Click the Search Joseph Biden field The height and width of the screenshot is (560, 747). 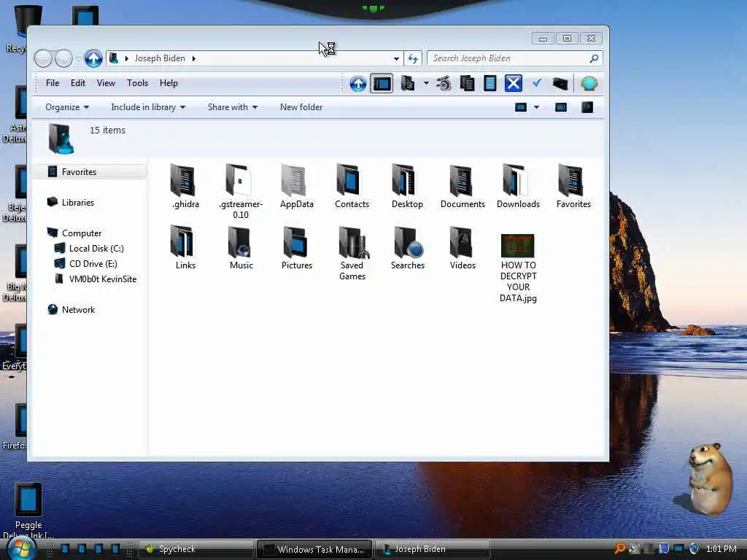point(514,58)
